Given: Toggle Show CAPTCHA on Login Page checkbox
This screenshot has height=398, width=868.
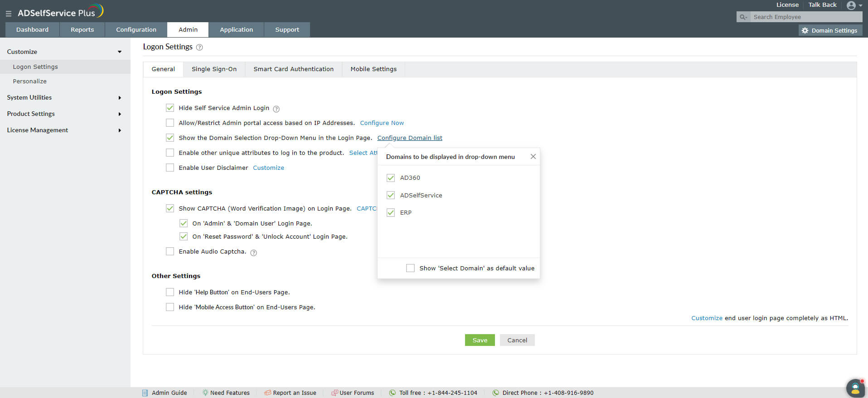Looking at the screenshot, I should tap(170, 208).
